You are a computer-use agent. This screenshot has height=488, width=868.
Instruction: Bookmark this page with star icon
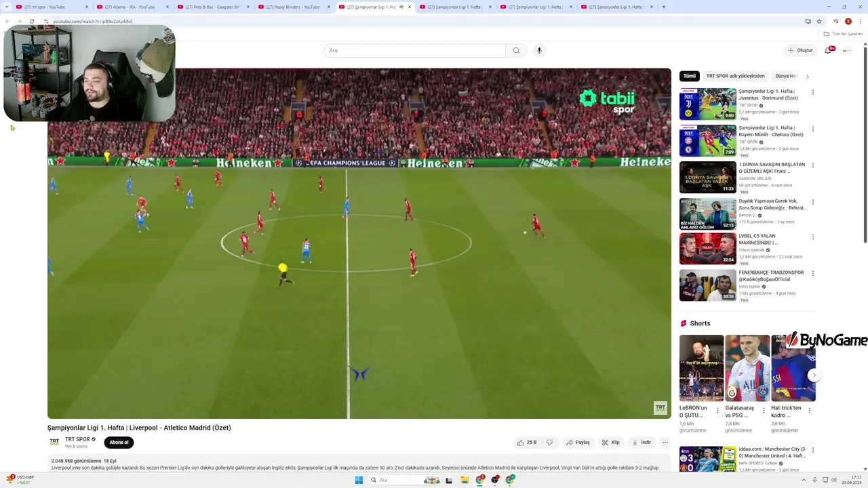coord(819,21)
